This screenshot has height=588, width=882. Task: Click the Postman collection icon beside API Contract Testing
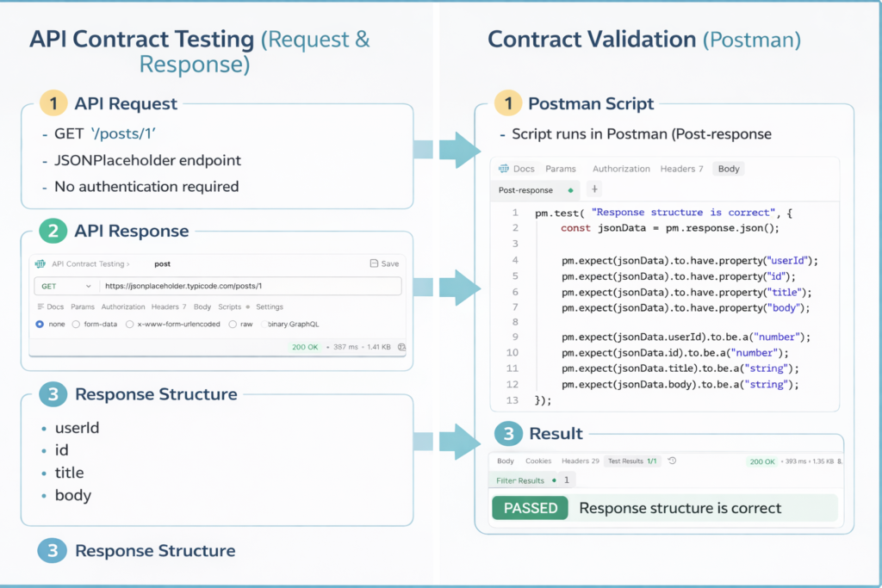39,263
